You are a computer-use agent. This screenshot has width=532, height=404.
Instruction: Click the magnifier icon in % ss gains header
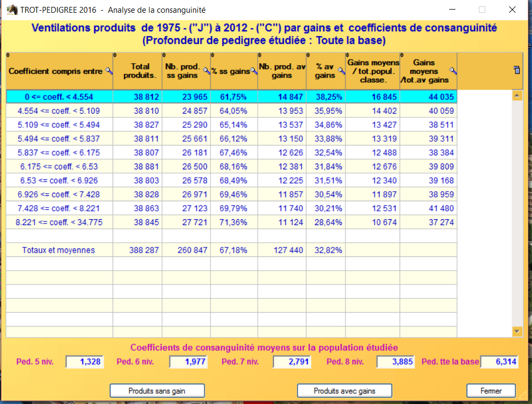254,71
